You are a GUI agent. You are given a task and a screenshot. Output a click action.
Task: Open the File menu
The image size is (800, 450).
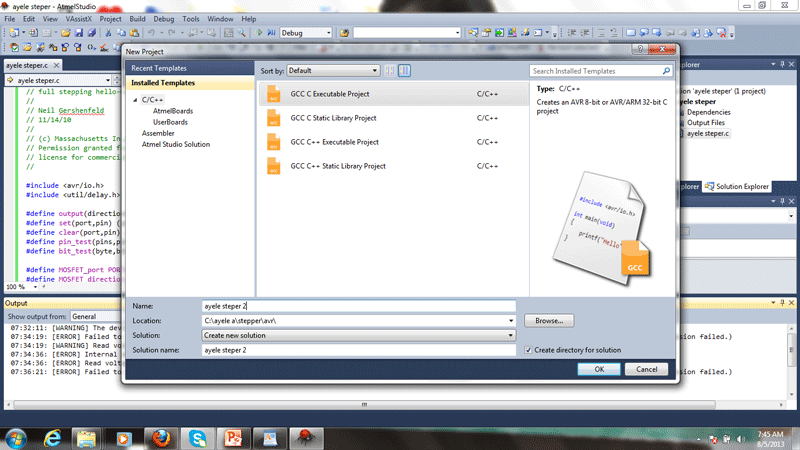coord(10,19)
